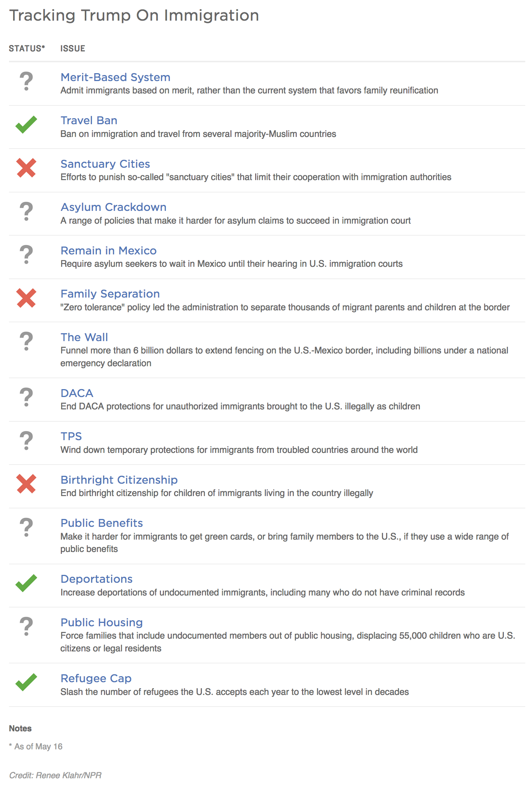Click the green checkmark next to Travel Ban
Image resolution: width=532 pixels, height=788 pixels.
point(26,125)
